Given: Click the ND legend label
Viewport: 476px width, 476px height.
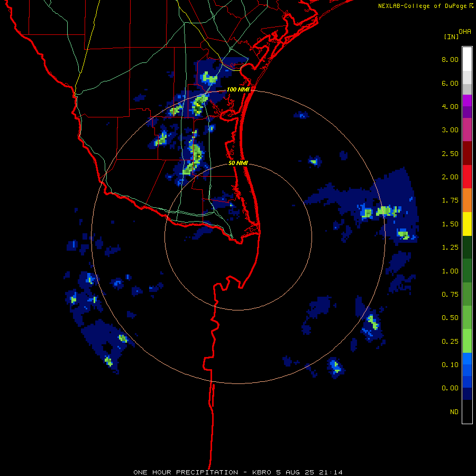Looking at the screenshot, I should click(454, 412).
